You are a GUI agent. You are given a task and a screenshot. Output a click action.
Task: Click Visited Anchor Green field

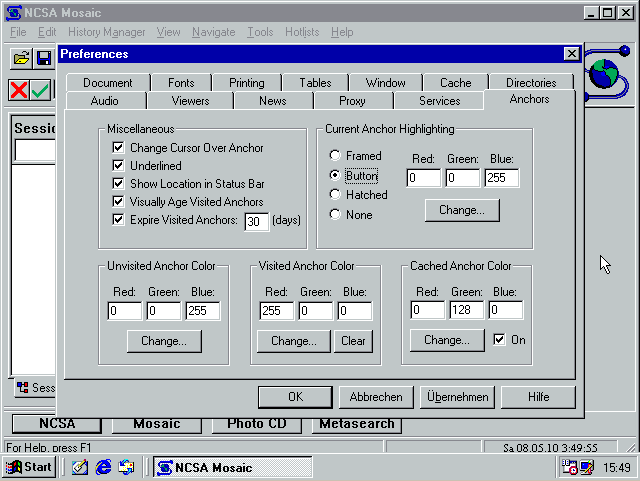coord(316,311)
